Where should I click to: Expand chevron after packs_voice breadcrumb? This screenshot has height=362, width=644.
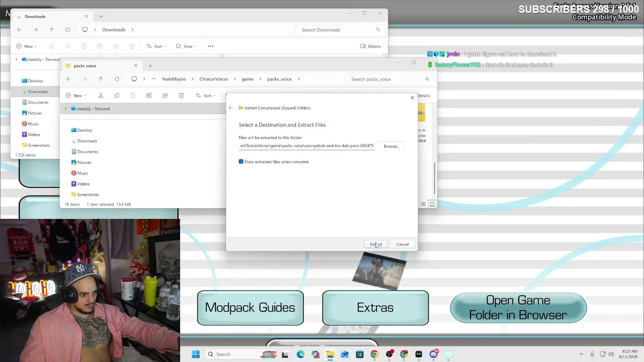click(299, 79)
